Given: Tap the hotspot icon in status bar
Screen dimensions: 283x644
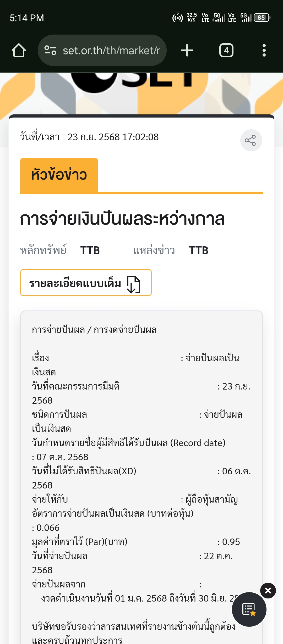Looking at the screenshot, I should pos(177,18).
